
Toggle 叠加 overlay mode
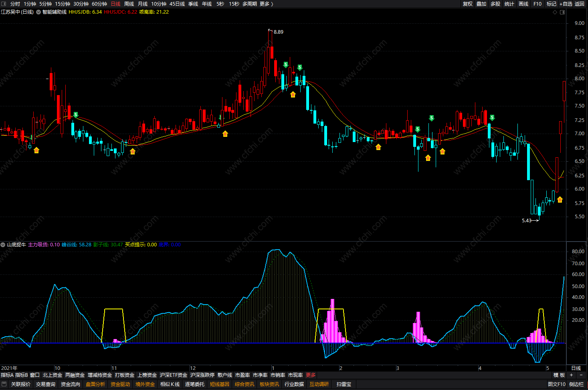481,4
